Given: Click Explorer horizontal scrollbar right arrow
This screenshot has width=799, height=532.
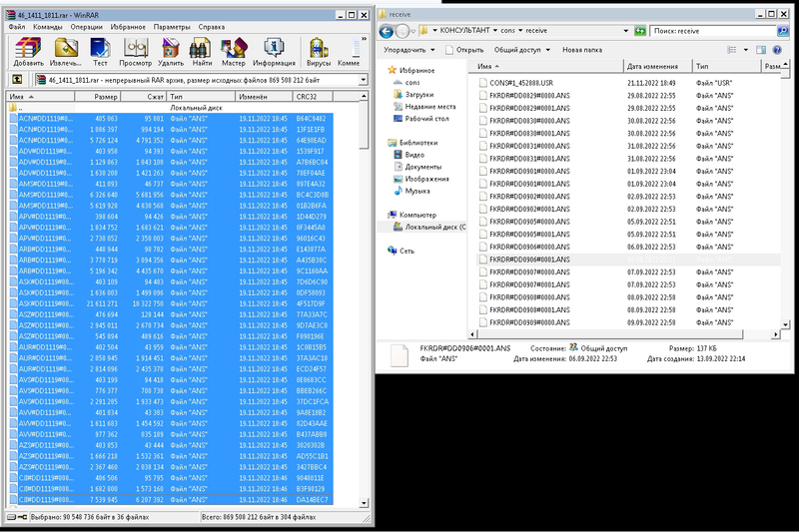Looking at the screenshot, I should tap(776, 334).
